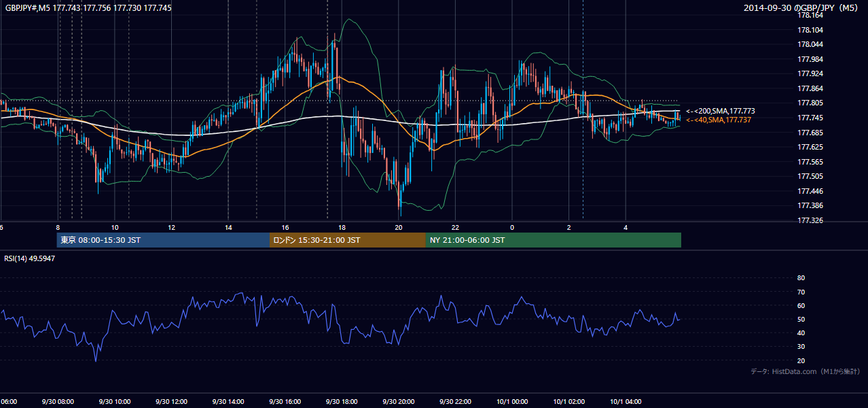Click RSI scale value 40
Image resolution: width=868 pixels, height=408 pixels.
(801, 333)
